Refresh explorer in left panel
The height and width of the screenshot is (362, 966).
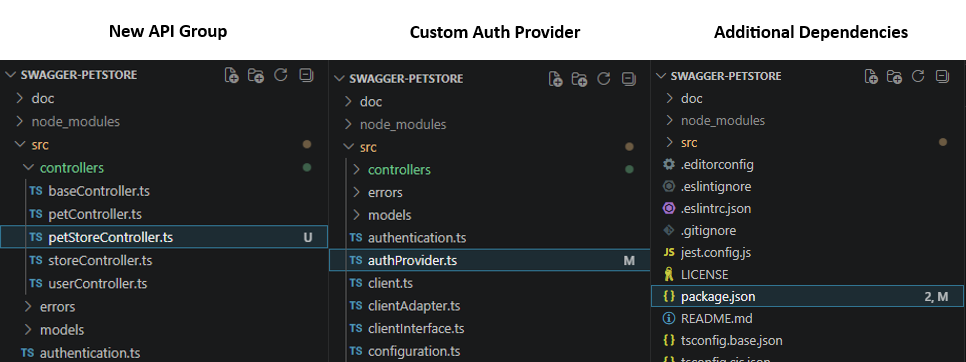tap(281, 75)
